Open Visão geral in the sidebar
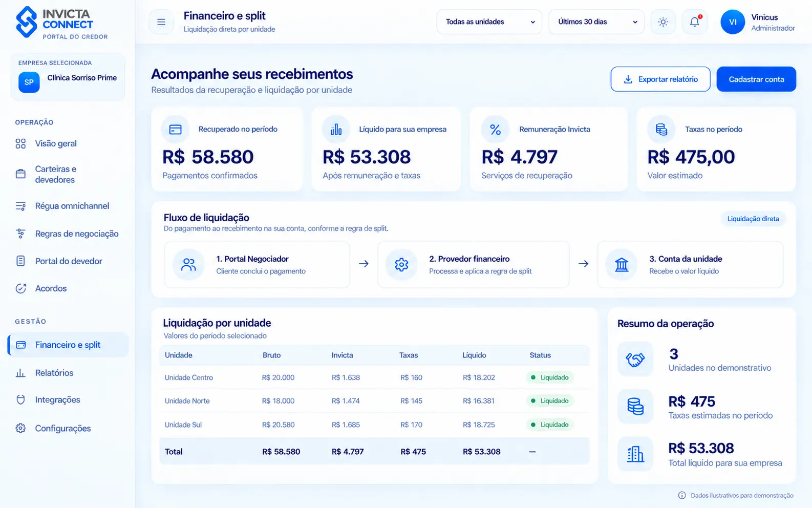The height and width of the screenshot is (508, 812). click(56, 143)
